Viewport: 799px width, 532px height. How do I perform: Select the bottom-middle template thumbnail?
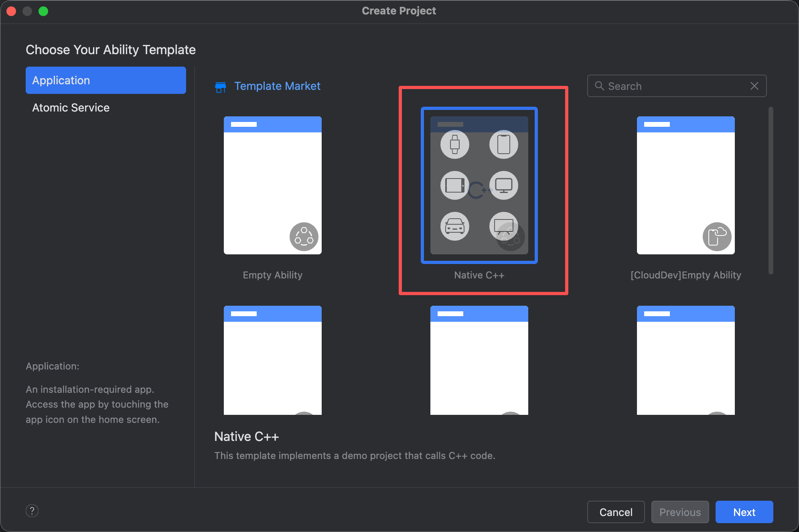click(479, 360)
